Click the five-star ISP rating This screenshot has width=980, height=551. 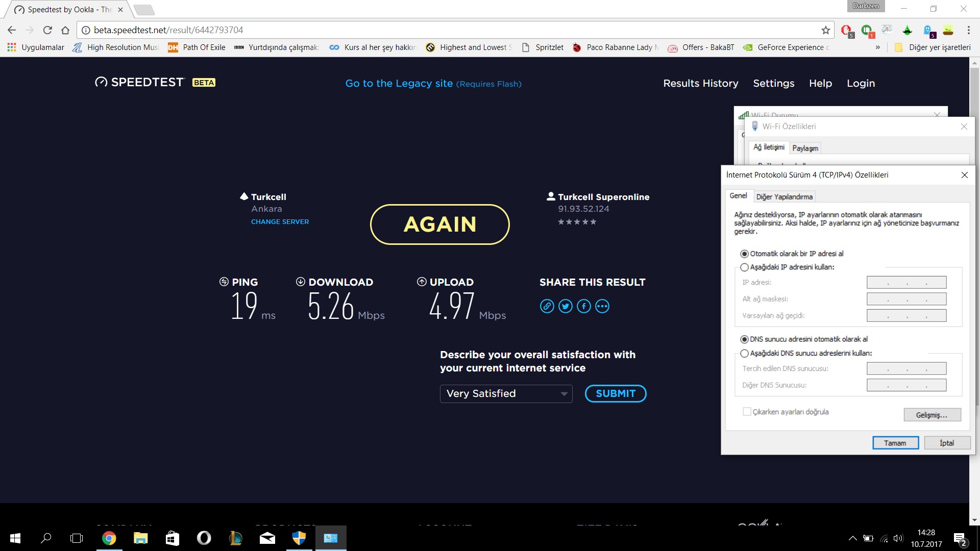pos(577,222)
